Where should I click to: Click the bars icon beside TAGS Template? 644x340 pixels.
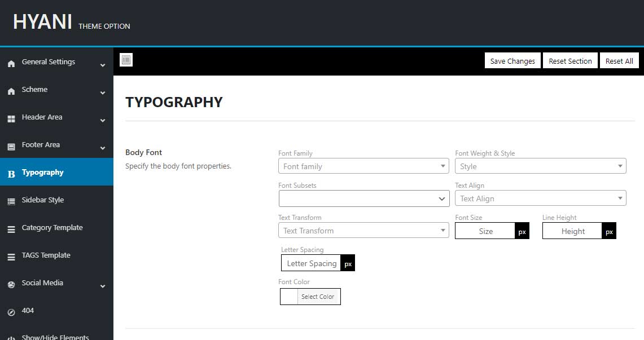pyautogui.click(x=11, y=257)
